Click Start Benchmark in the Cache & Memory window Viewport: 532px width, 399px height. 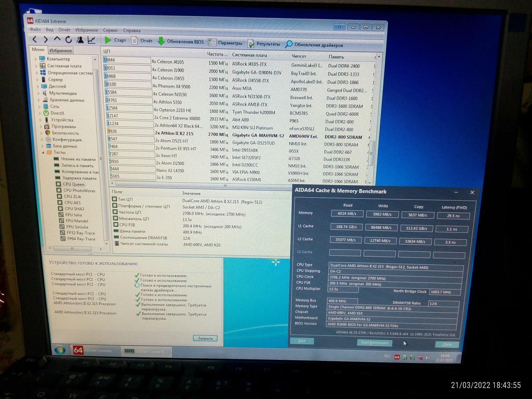[x=375, y=342]
